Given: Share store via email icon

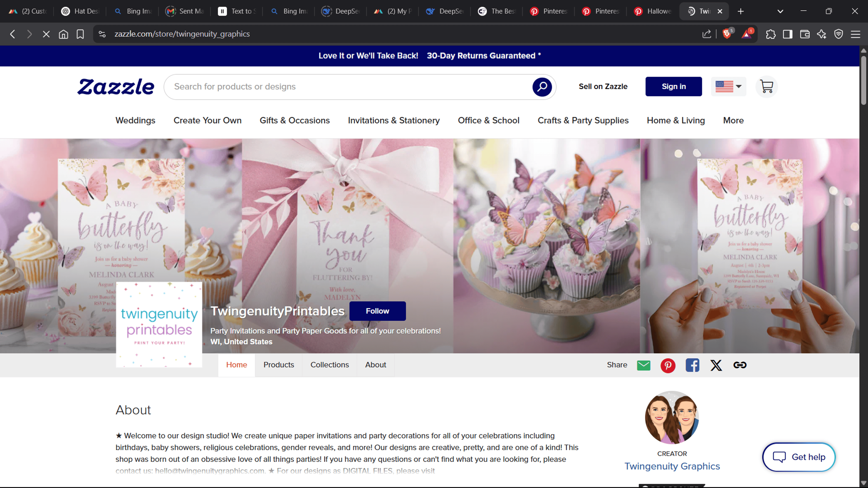Looking at the screenshot, I should tap(644, 365).
